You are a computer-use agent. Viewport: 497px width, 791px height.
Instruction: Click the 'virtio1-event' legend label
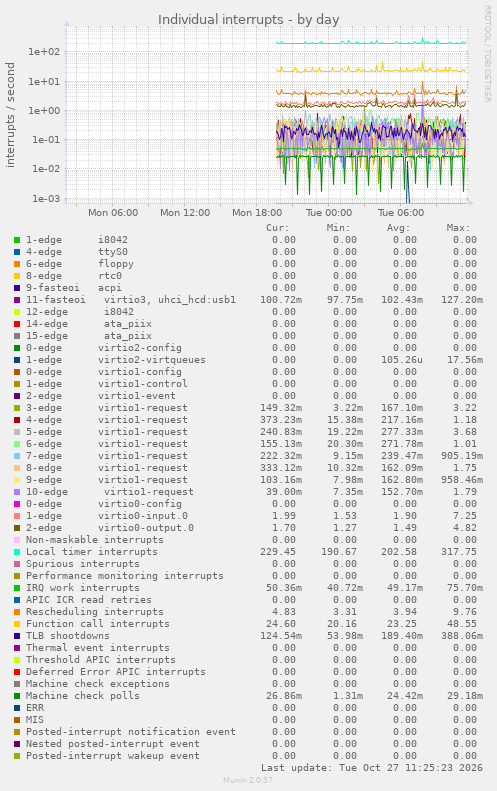tap(137, 396)
